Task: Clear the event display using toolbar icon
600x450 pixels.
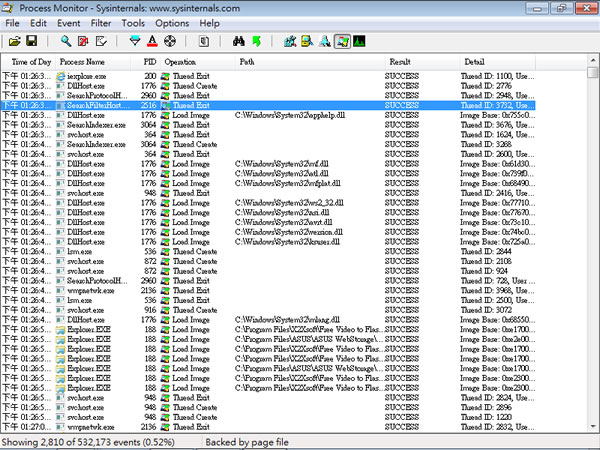Action: [x=100, y=41]
